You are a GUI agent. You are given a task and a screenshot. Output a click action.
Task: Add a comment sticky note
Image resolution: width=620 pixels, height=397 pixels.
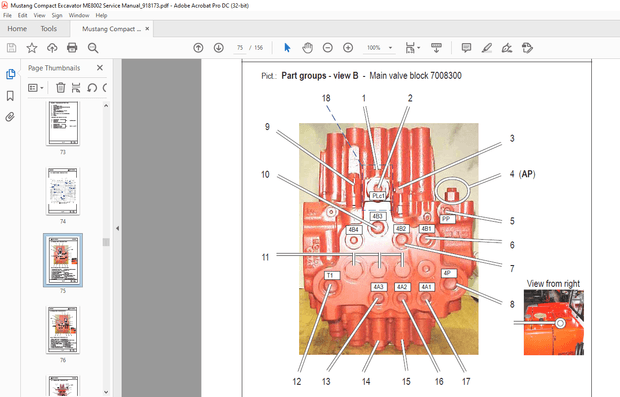point(466,48)
